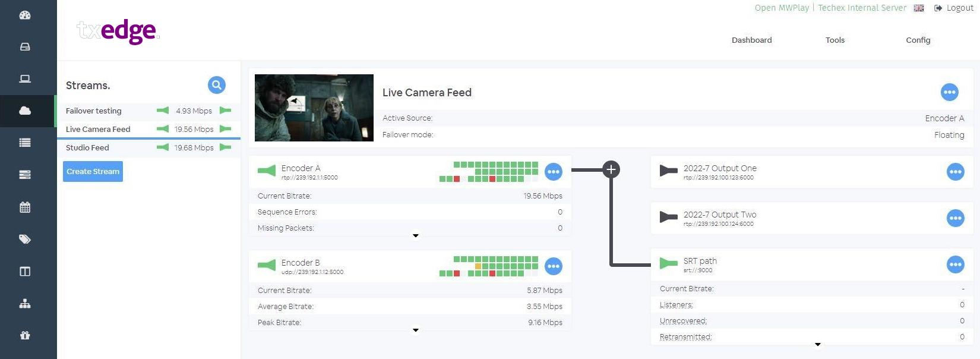Open the dashboard gauge icon in sidebar
The width and height of the screenshot is (980, 359).
25,15
